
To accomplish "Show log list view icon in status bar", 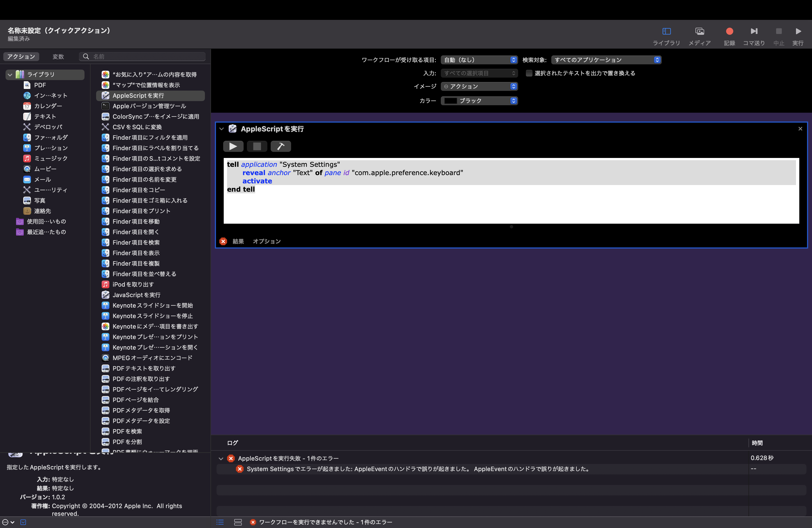I will pos(220,522).
